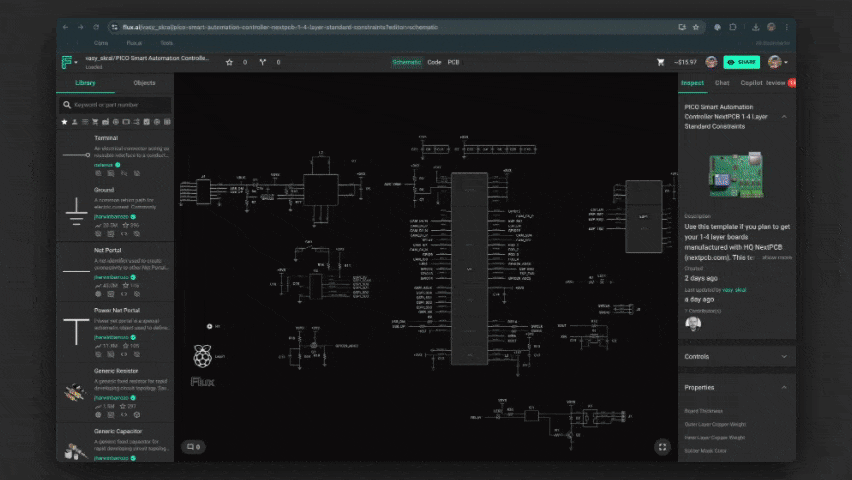Open the user account dropdown
Screen dimensions: 852x480
point(776,62)
